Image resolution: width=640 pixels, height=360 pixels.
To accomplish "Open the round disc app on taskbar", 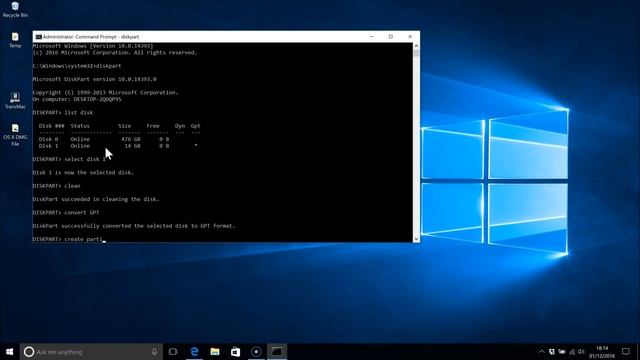I will pyautogui.click(x=256, y=351).
